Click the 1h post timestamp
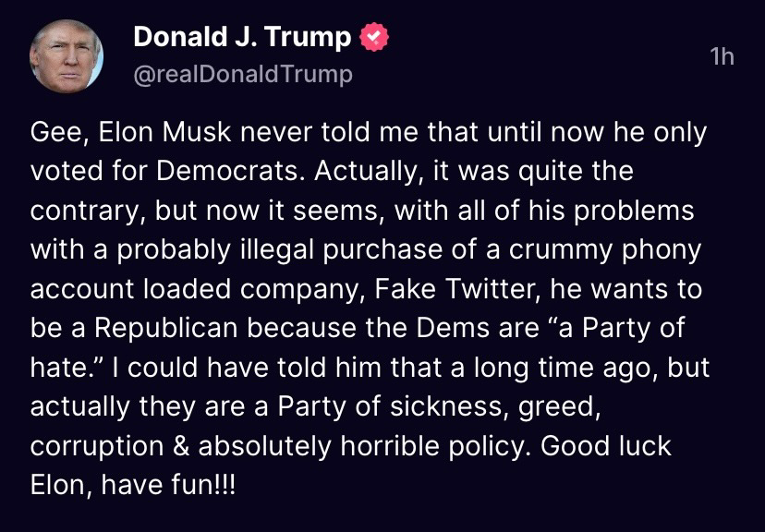This screenshot has height=532, width=765. pos(722,57)
